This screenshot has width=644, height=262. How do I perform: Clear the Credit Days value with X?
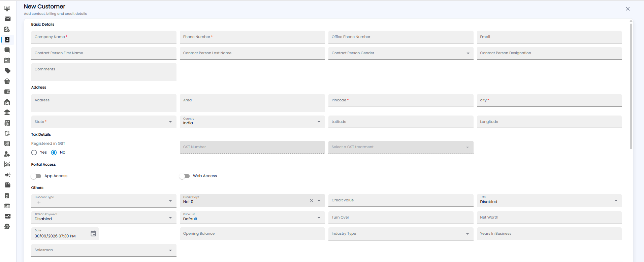pyautogui.click(x=312, y=201)
